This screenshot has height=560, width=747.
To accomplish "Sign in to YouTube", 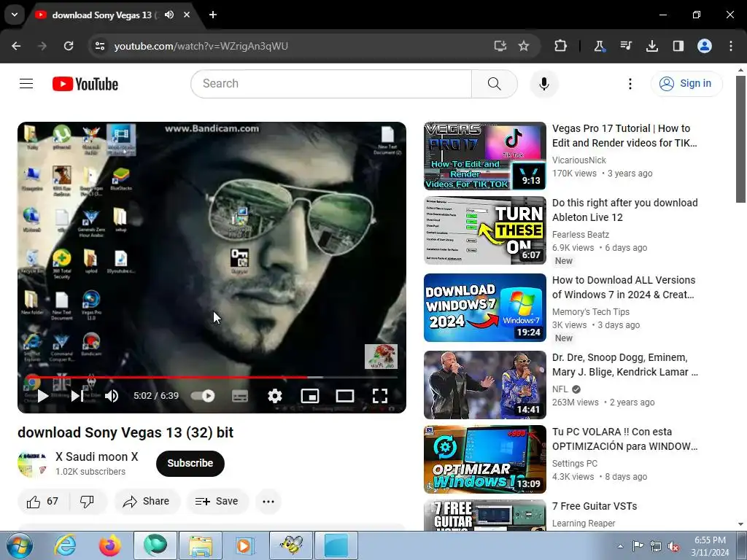I will click(686, 84).
